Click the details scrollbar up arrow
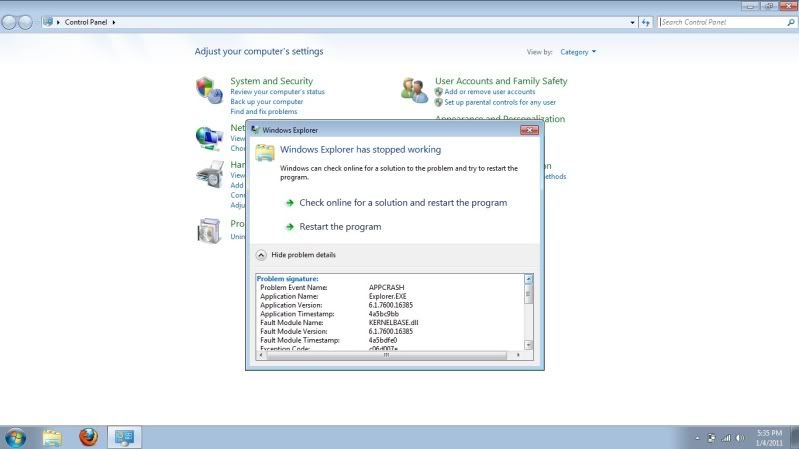799x449 pixels. (x=528, y=279)
